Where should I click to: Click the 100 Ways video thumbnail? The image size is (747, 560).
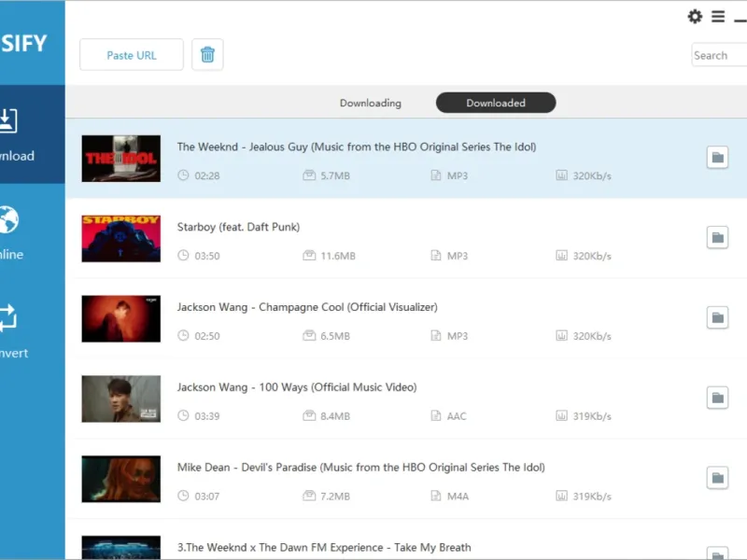121,399
